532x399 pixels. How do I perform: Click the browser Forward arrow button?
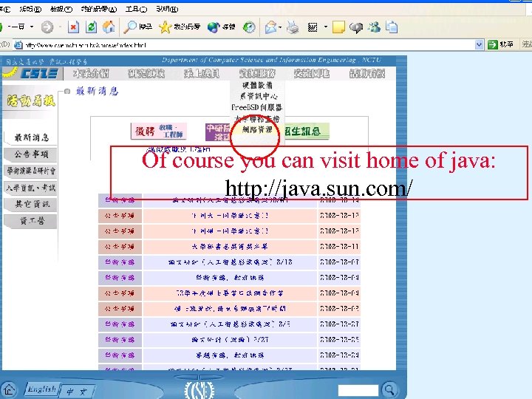tap(47, 27)
